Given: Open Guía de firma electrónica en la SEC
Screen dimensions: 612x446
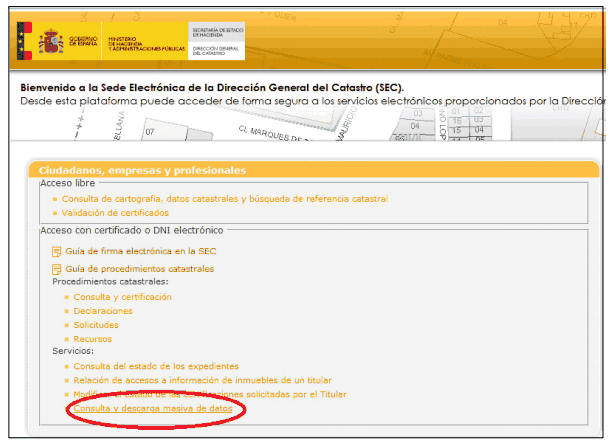Looking at the screenshot, I should tap(141, 251).
